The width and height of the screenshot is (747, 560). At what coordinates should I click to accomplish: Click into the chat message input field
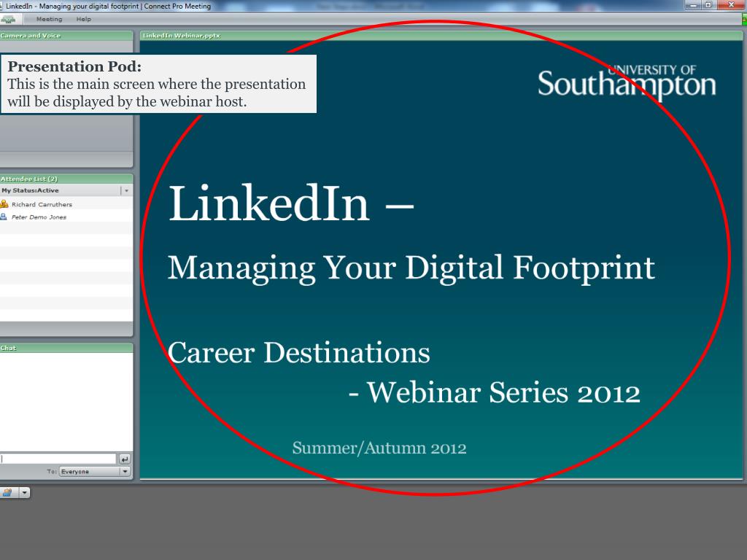[58, 459]
